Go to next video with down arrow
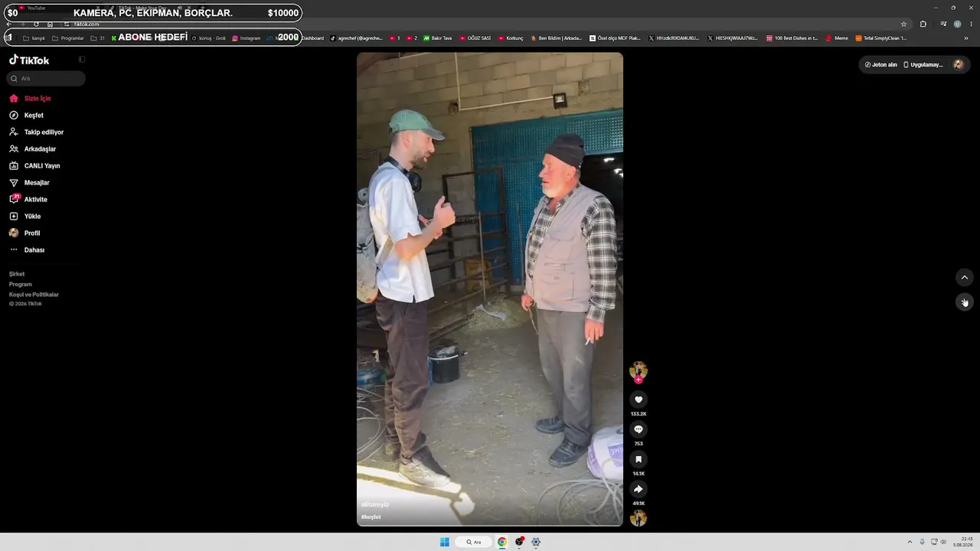 tap(965, 302)
